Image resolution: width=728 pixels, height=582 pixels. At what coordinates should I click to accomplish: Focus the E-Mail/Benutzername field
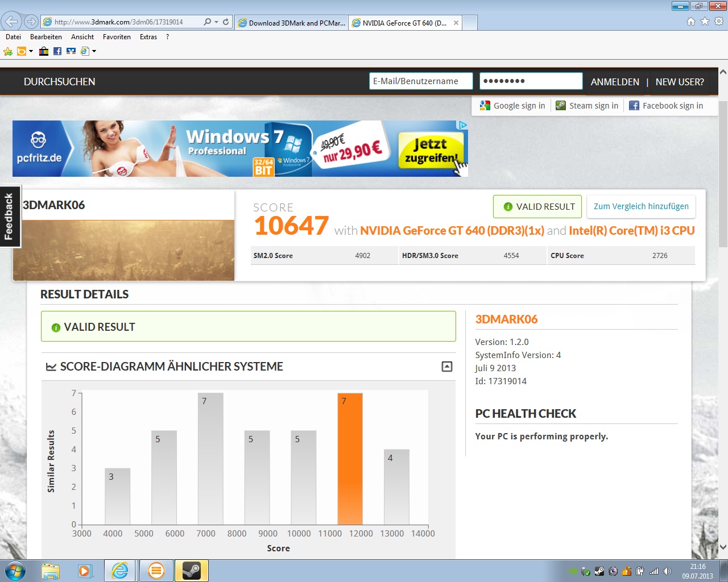[421, 81]
